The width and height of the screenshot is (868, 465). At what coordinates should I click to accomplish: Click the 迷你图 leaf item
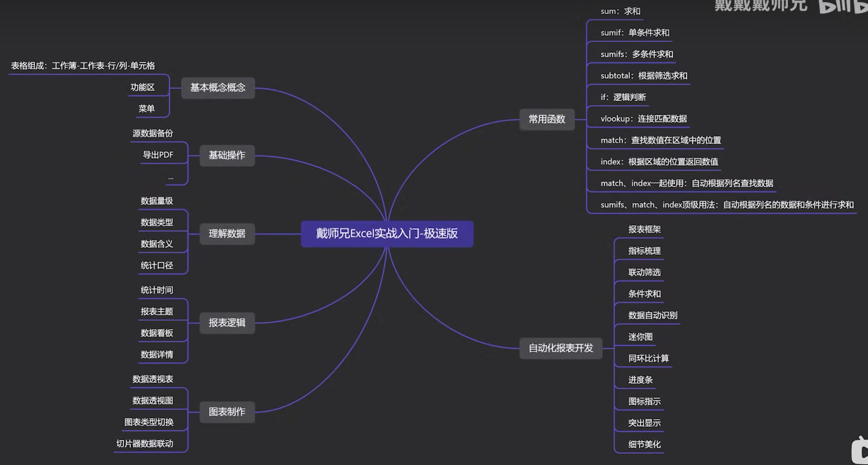pyautogui.click(x=640, y=337)
